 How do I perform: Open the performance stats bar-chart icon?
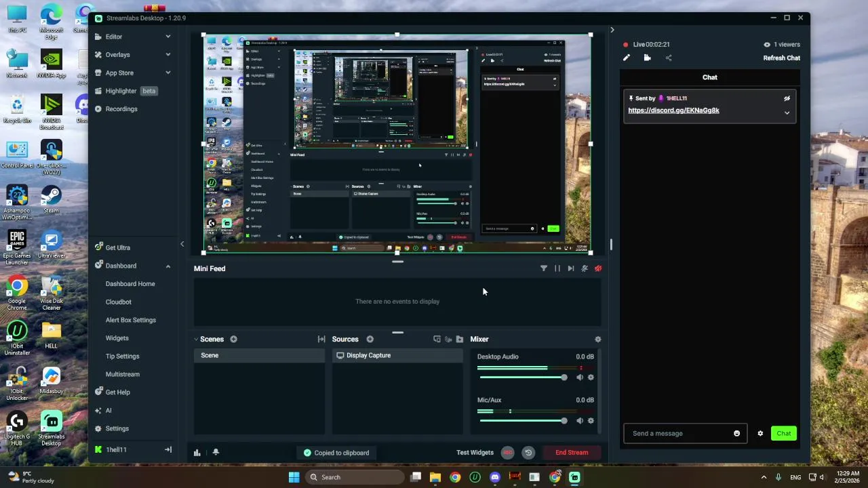[x=197, y=453]
